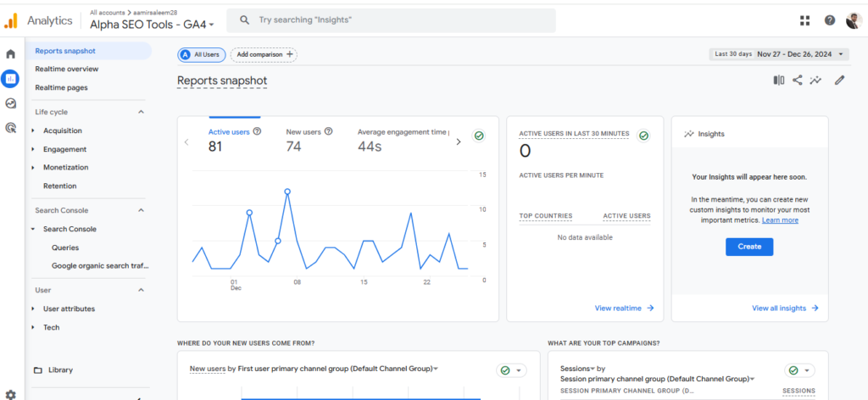Screen dimensions: 868x400
Task: Click the New users help icon
Action: tap(328, 131)
